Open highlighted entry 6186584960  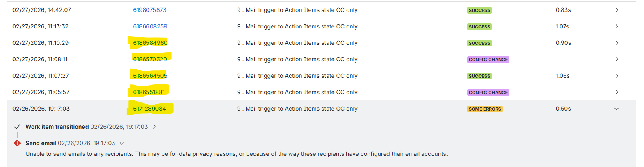coord(150,43)
